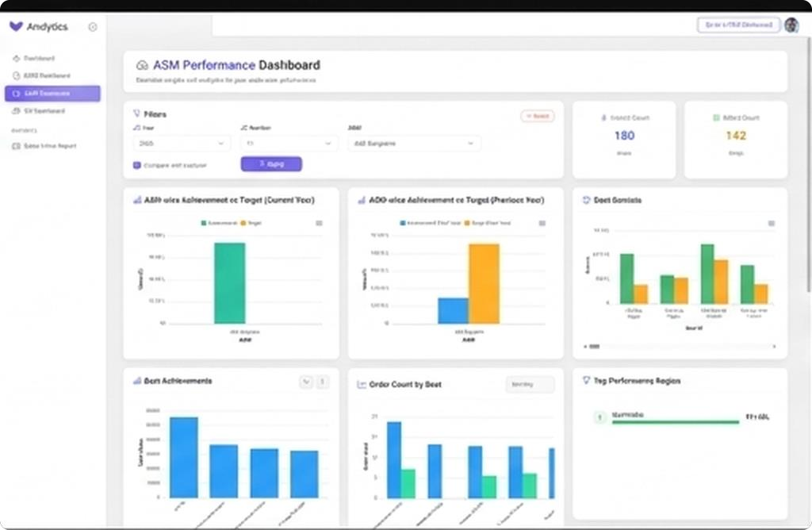Viewport: 812px width, 530px height.
Task: Open hamburger menu of Previous Year achievement chart
Action: 542,223
